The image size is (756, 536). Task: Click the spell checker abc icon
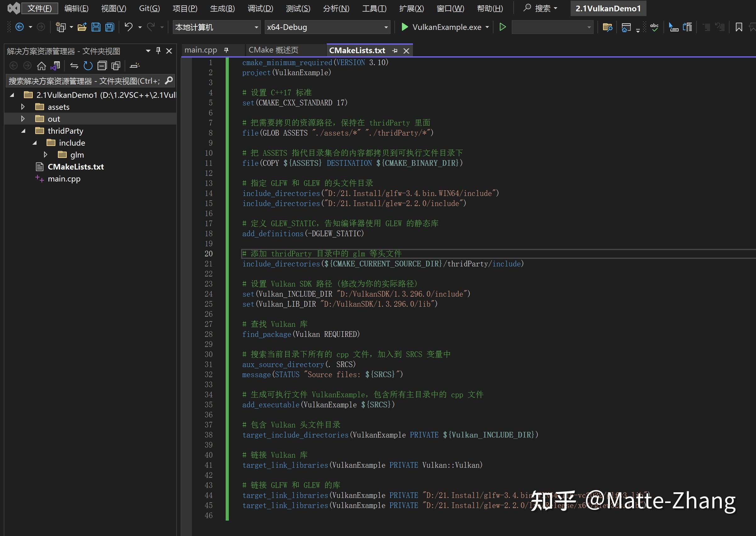tap(654, 27)
